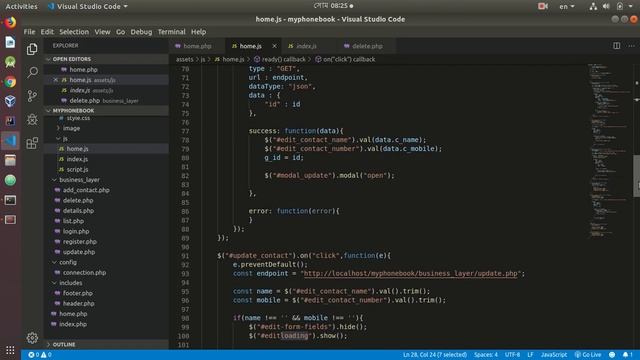640x360 pixels.
Task: Show Applications grid in dock
Action: [10, 350]
